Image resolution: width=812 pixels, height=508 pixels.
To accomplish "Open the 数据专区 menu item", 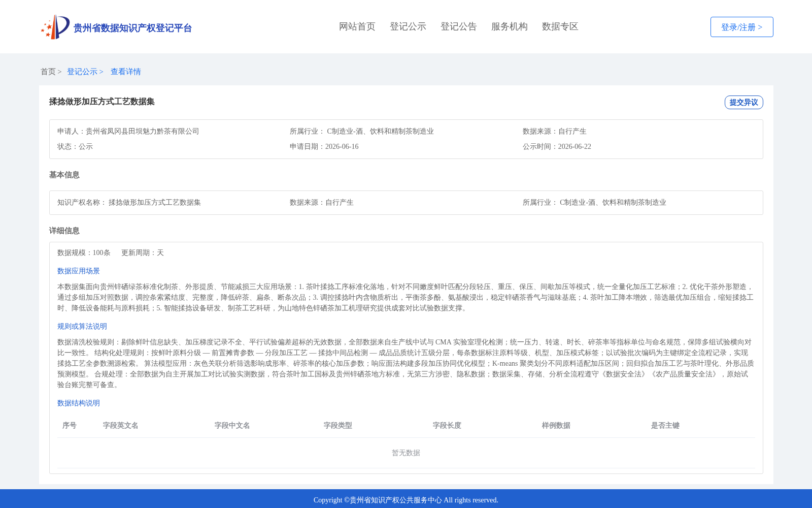I will coord(560,26).
